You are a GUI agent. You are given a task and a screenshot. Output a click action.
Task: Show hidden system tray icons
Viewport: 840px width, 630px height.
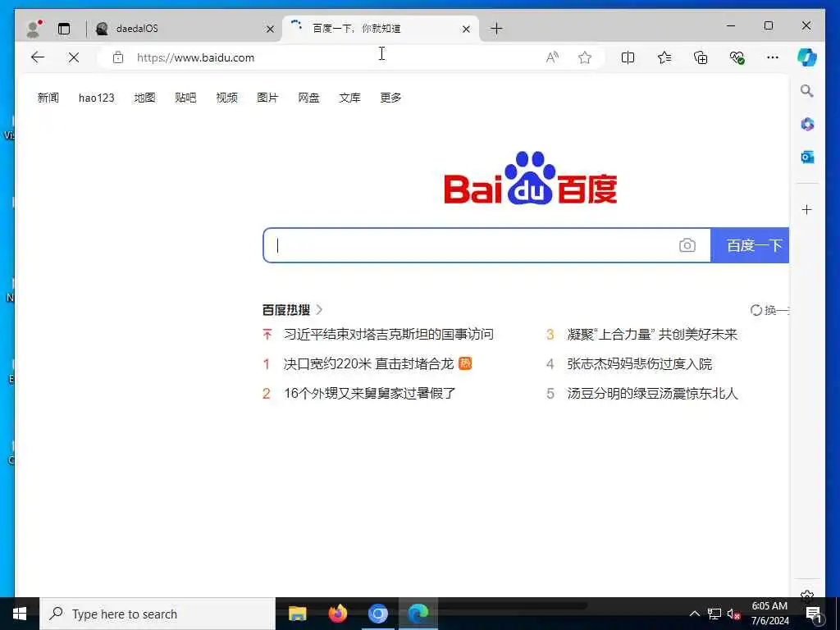coord(694,614)
